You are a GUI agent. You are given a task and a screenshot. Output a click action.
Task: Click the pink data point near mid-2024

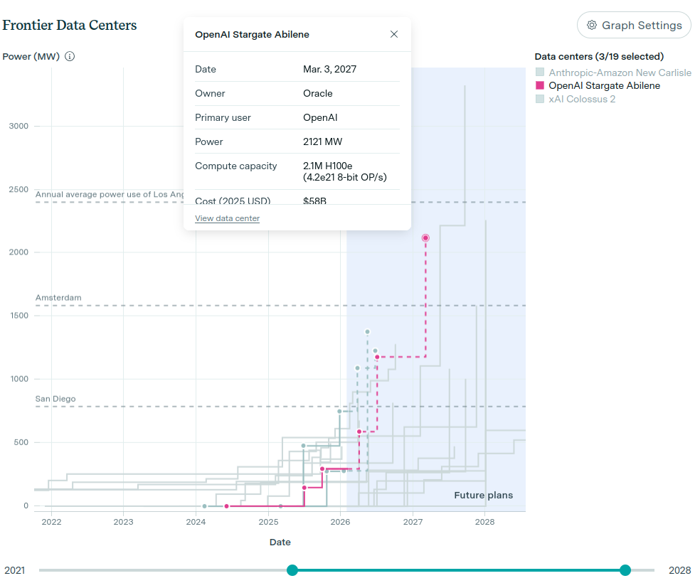click(x=226, y=506)
